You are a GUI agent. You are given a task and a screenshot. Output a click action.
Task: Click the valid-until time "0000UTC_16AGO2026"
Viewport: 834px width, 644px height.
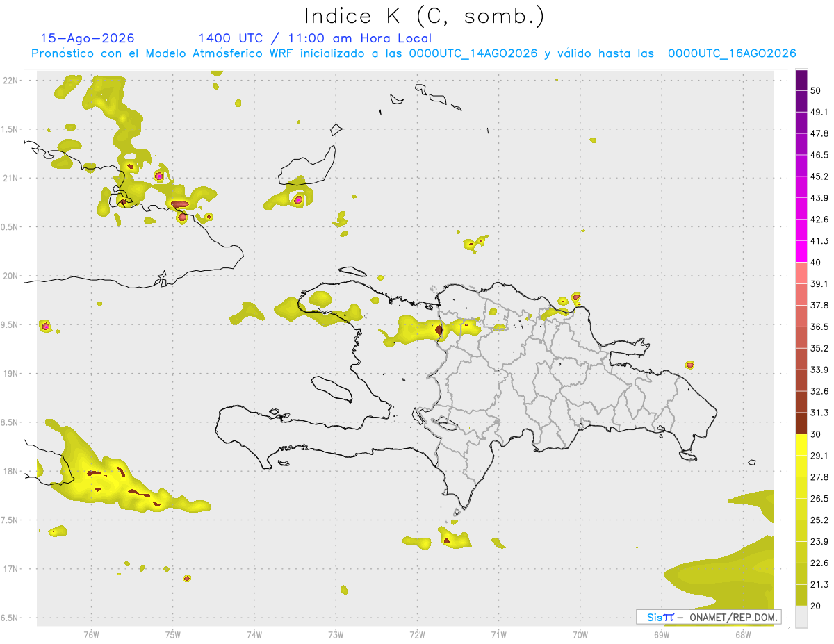(x=732, y=53)
